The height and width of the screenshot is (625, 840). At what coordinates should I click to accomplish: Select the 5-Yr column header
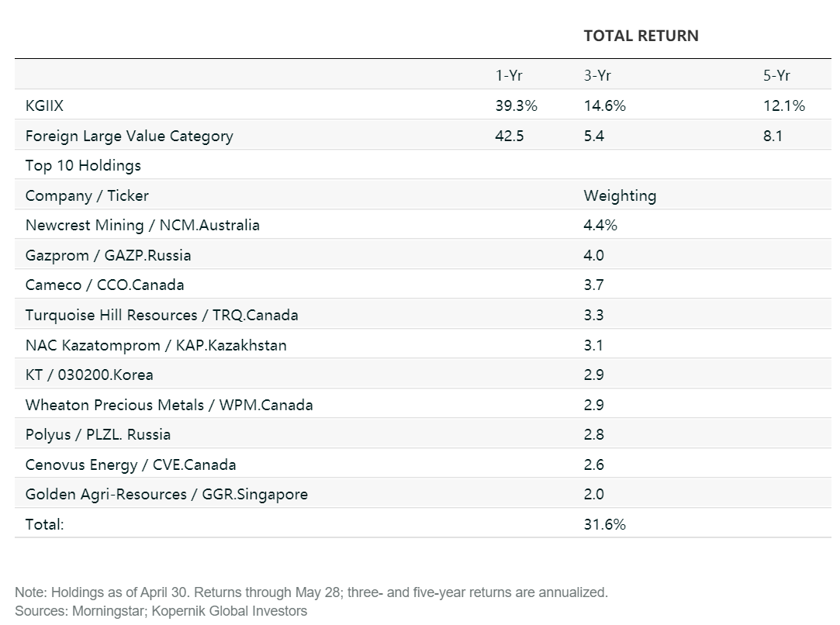click(776, 75)
